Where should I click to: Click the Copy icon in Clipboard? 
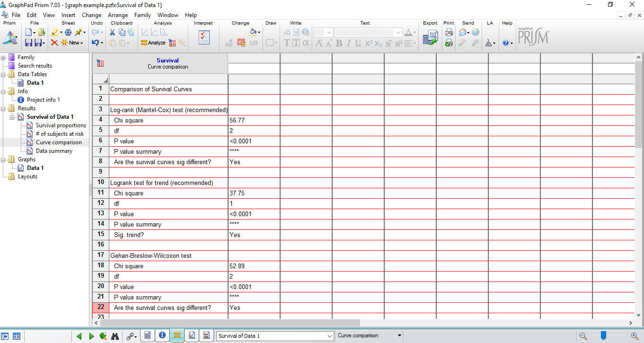(x=122, y=32)
